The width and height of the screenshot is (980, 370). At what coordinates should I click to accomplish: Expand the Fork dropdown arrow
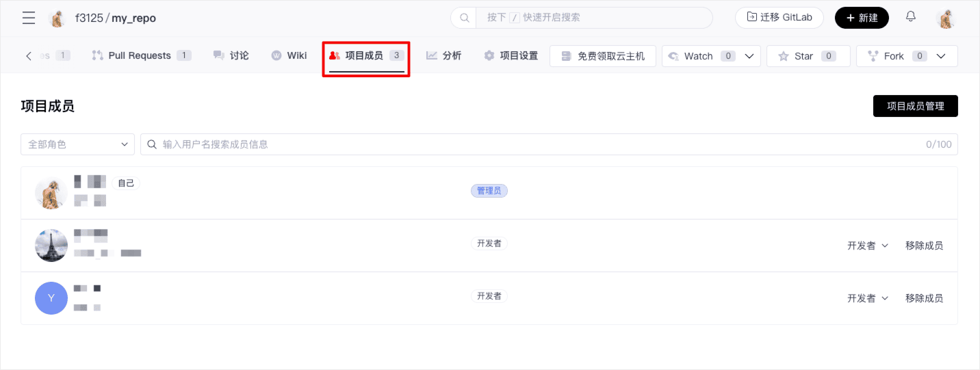[x=941, y=56]
